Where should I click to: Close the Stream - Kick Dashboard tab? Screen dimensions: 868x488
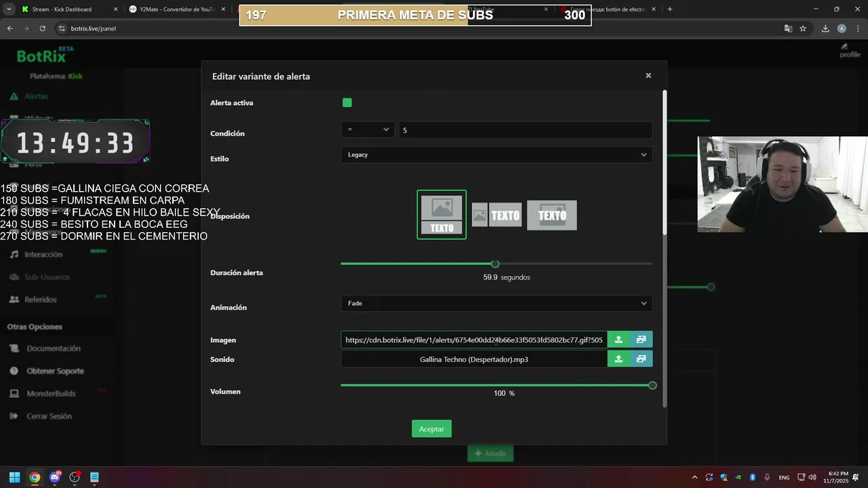click(115, 9)
